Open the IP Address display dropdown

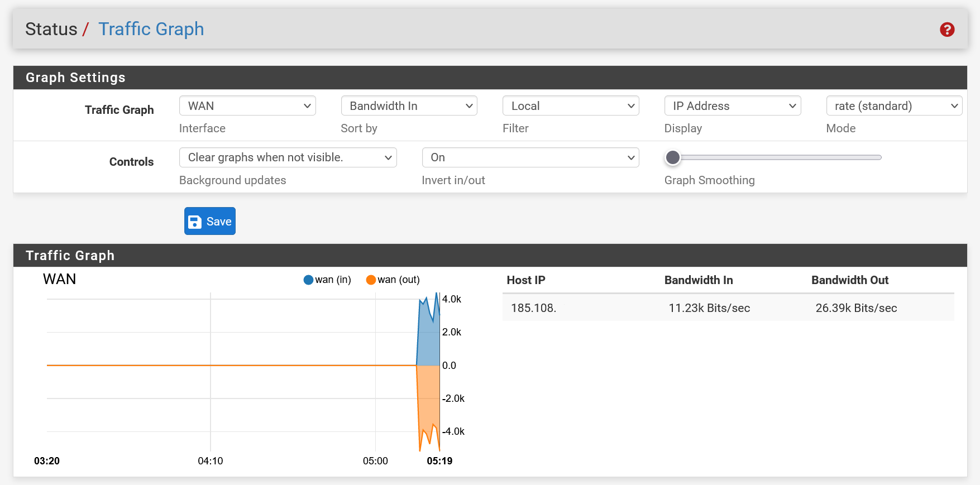pyautogui.click(x=733, y=106)
